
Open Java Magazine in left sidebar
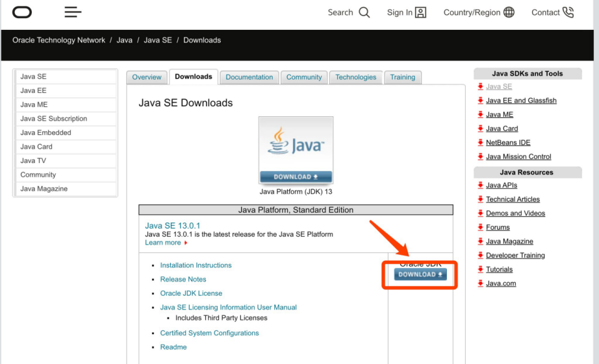tap(66, 188)
